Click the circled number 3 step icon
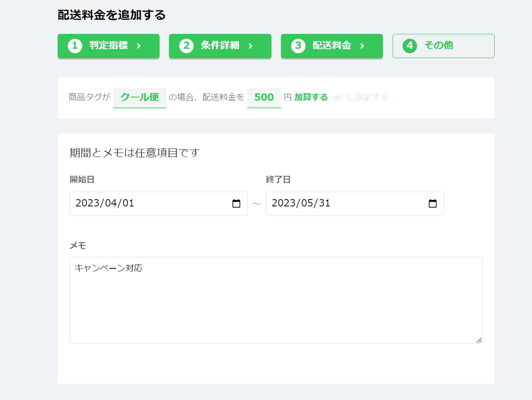 pos(298,46)
